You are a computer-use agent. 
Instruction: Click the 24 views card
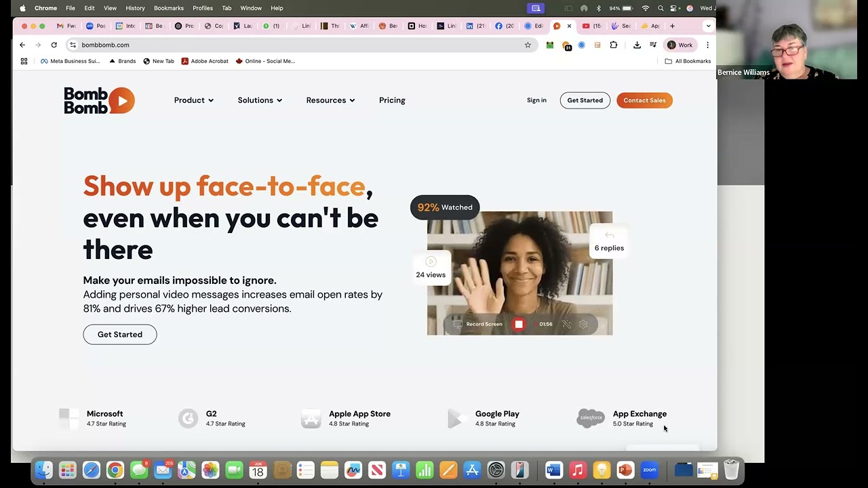pos(431,268)
